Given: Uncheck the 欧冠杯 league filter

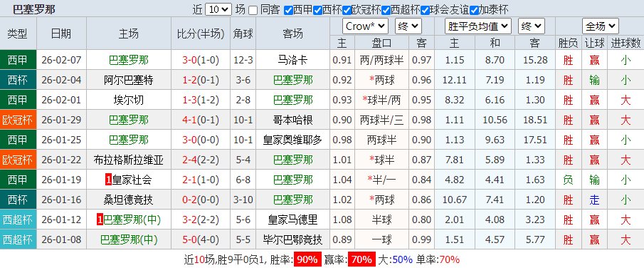Looking at the screenshot, I should [347, 9].
